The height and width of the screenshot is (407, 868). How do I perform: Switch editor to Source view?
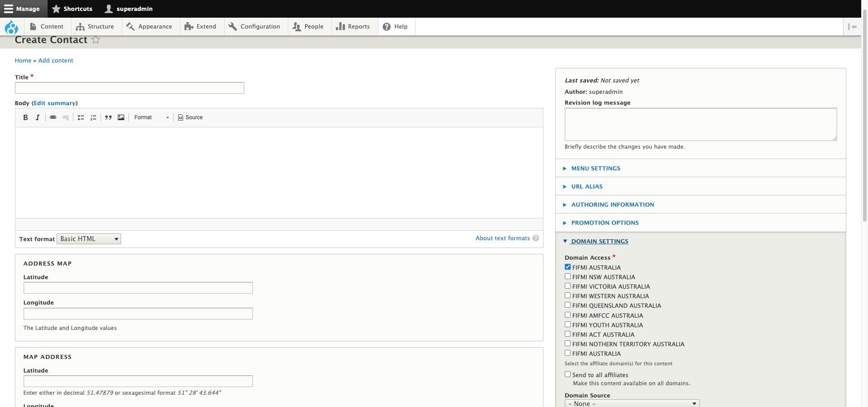click(x=190, y=117)
